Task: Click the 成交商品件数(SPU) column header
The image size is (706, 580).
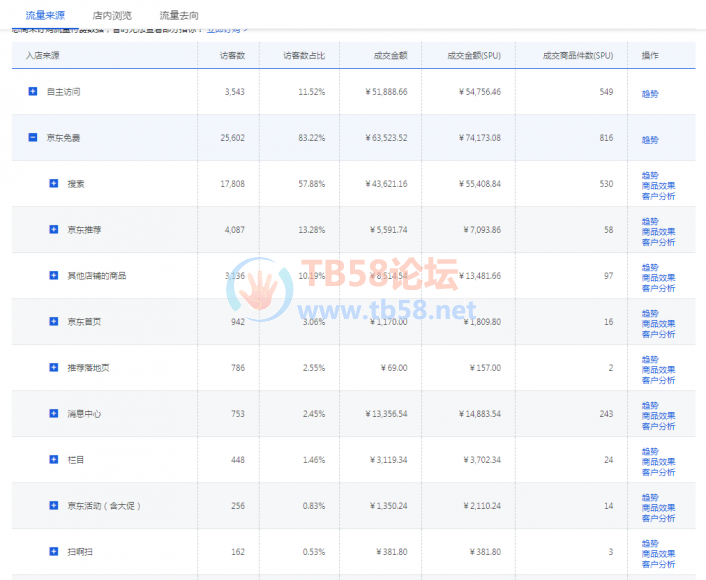Action: tap(578, 55)
